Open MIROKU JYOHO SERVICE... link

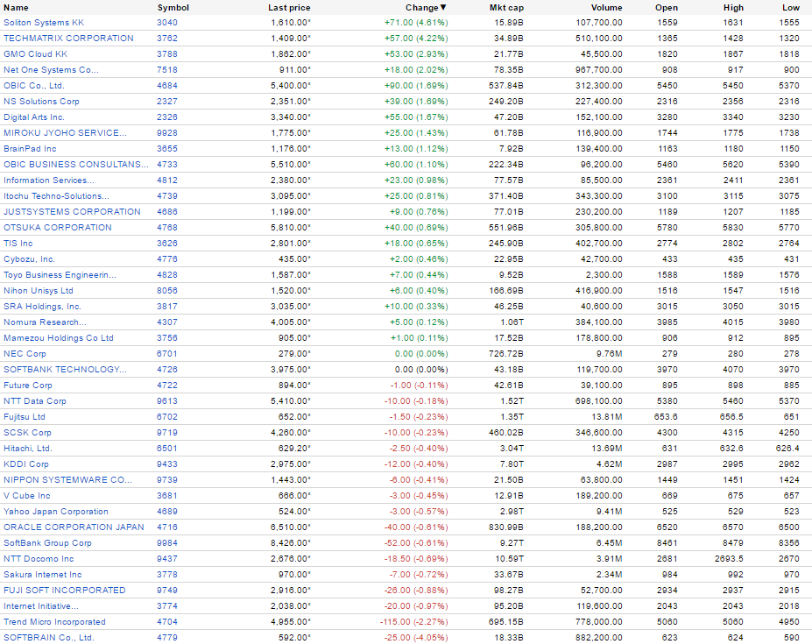[65, 133]
